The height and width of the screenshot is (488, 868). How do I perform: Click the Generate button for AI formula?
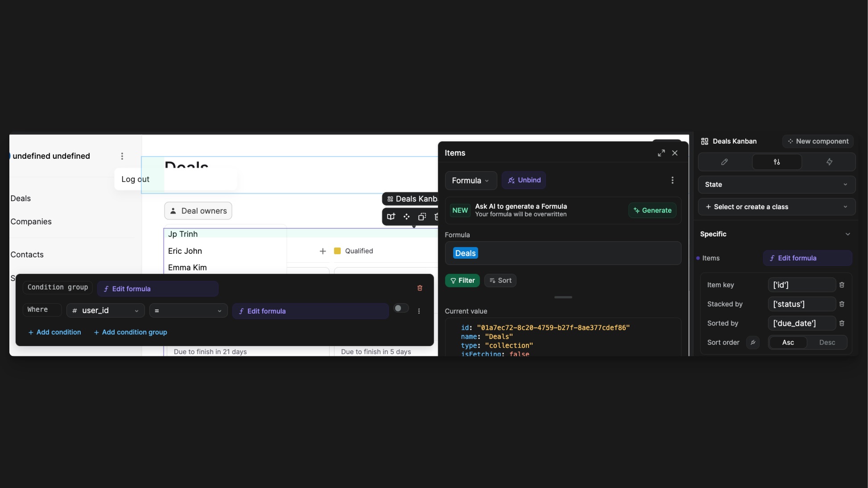pos(652,210)
